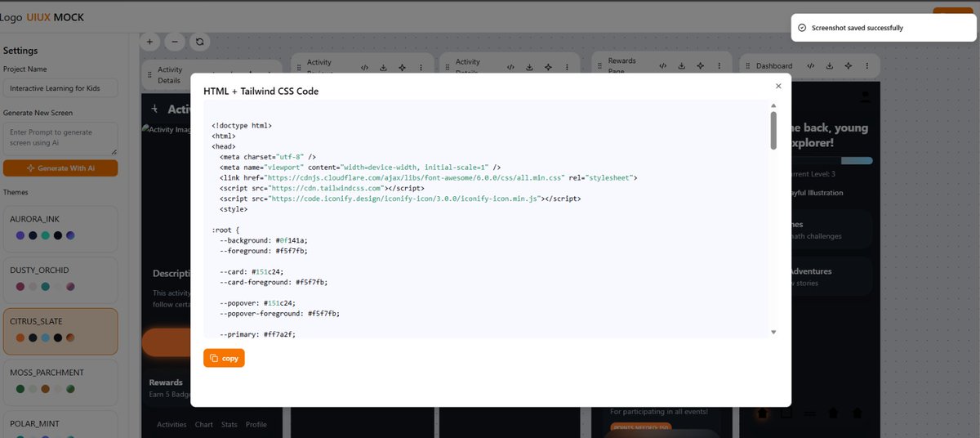
Task: Click the teal swatch in AURORA_INK
Action: [x=45, y=235]
